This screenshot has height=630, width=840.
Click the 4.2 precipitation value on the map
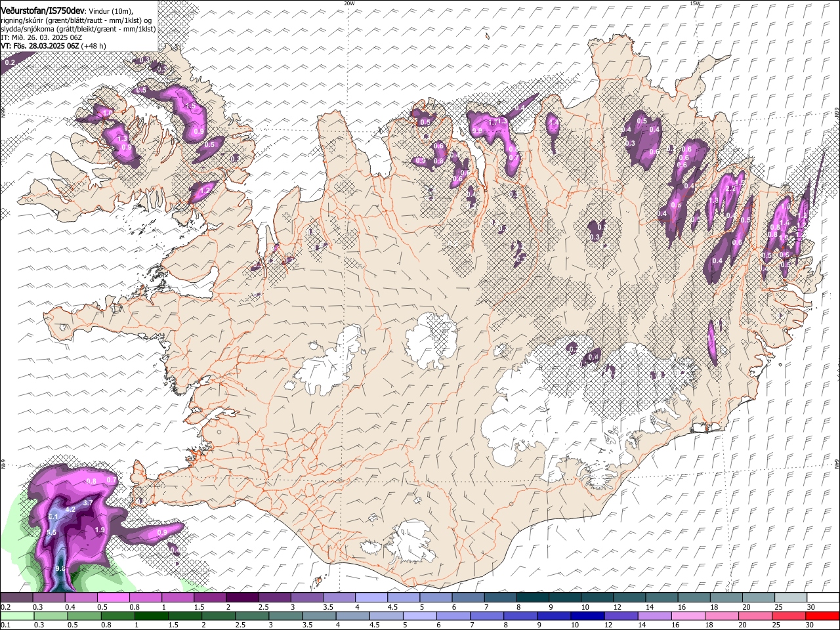(70, 509)
